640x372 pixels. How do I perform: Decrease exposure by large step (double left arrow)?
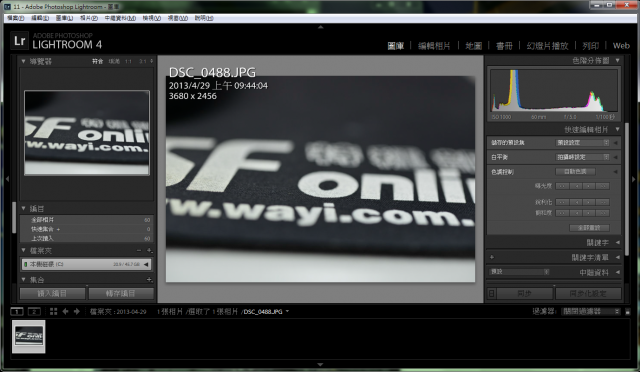click(x=562, y=186)
